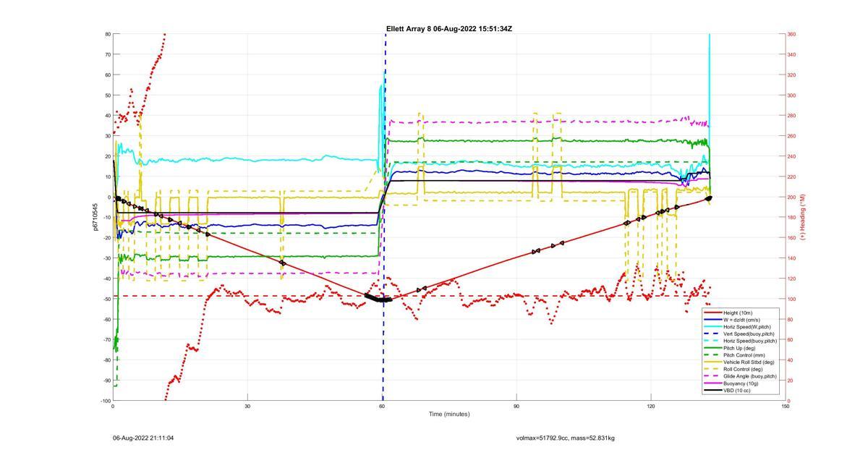Click the '-30' tick on the left axis

point(106,258)
